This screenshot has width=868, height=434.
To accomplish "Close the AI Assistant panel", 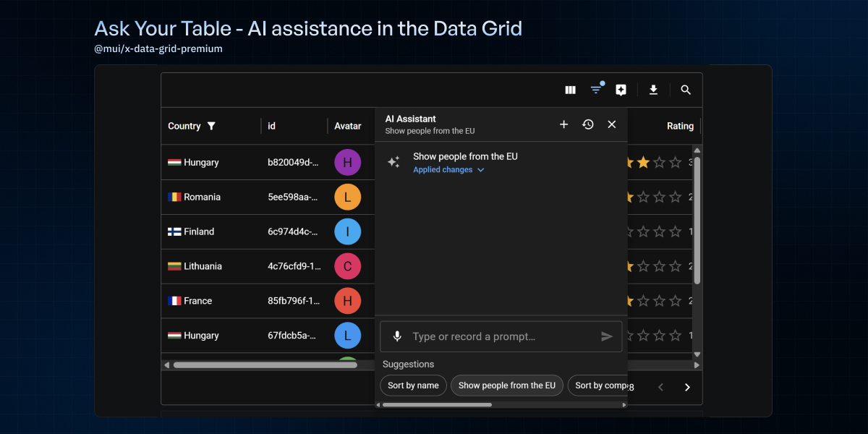I will pyautogui.click(x=612, y=124).
